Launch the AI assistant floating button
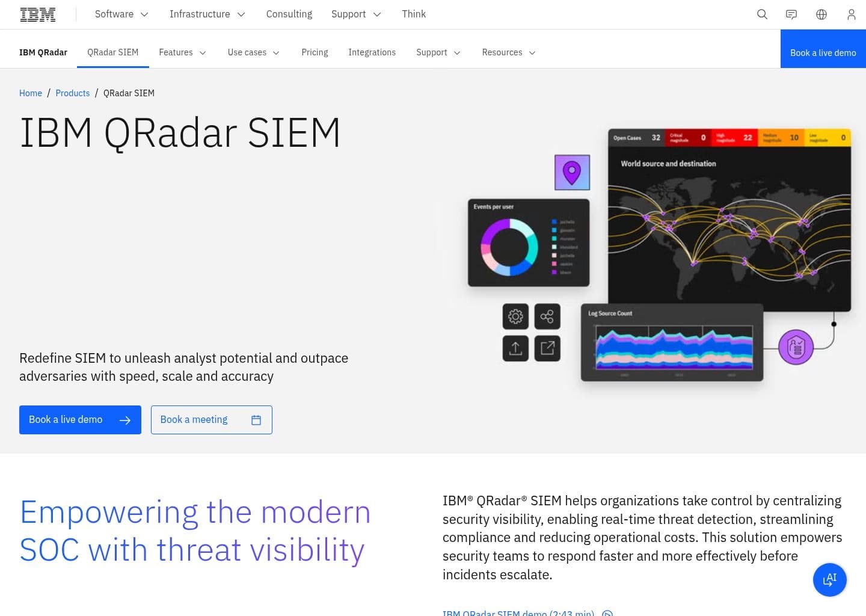Screen dimensions: 866x616 click(x=830, y=579)
